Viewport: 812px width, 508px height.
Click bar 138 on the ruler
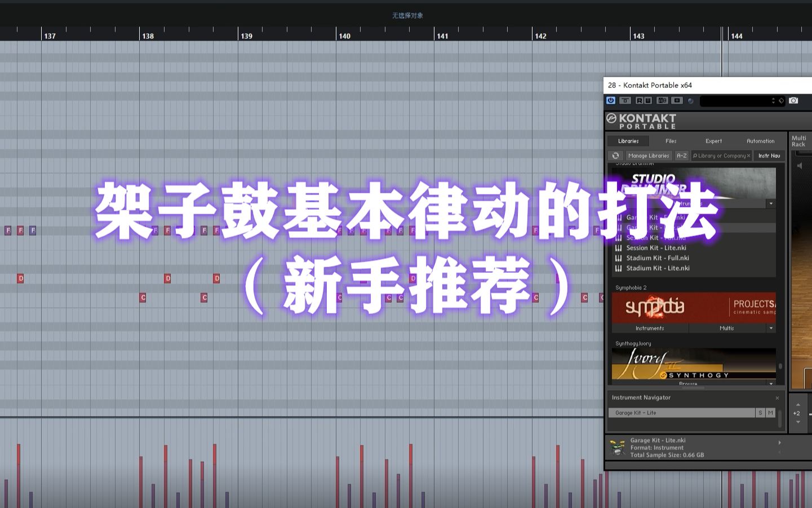[148, 36]
